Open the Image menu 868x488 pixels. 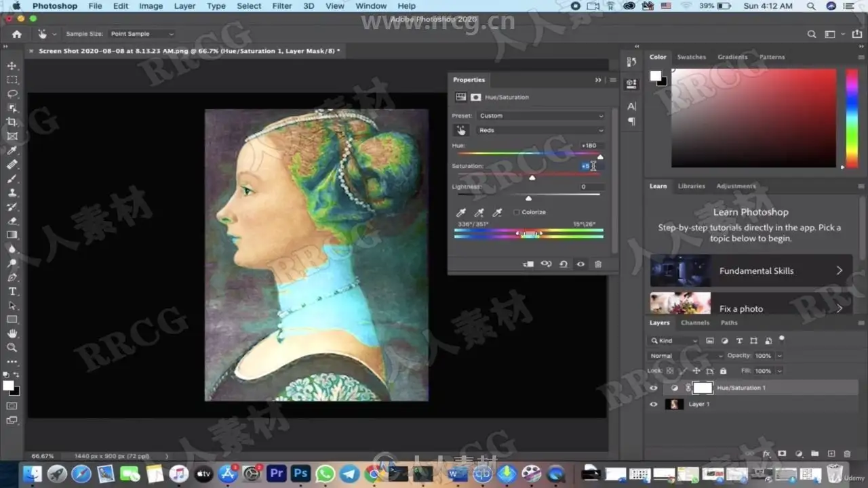[x=151, y=6]
